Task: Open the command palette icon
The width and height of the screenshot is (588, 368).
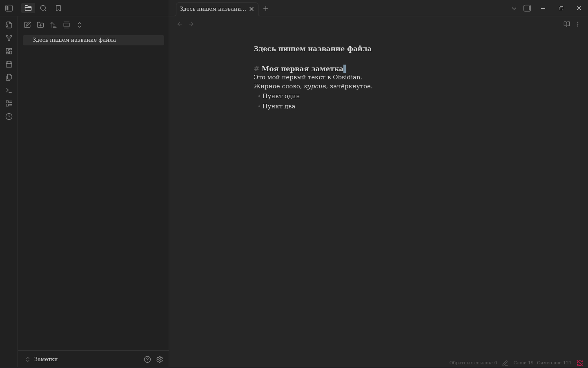Action: [x=9, y=90]
